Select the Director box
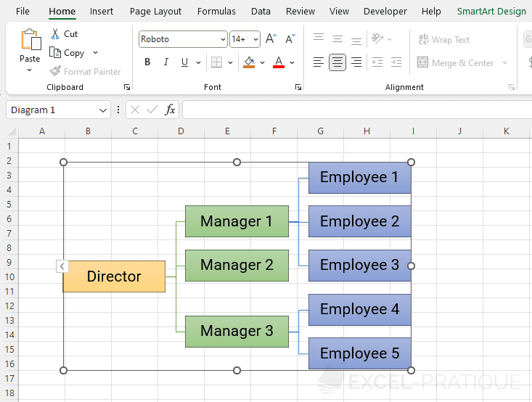Image resolution: width=532 pixels, height=402 pixels. [114, 276]
